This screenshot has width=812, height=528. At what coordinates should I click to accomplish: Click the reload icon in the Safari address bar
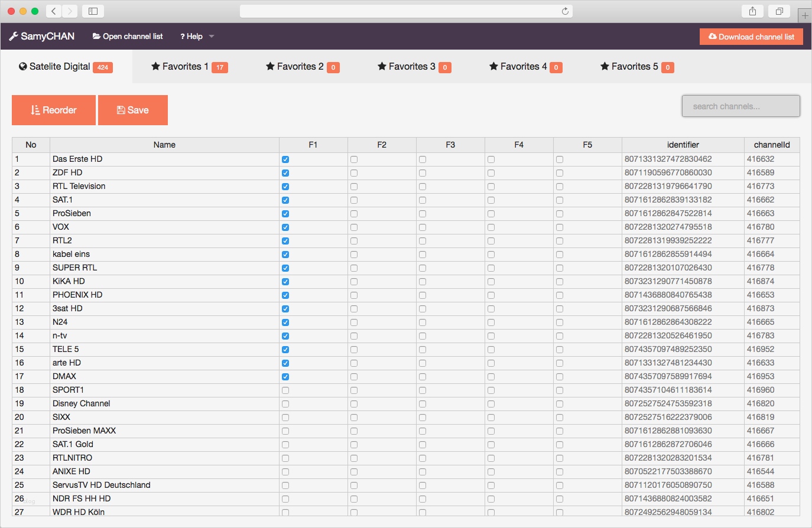pyautogui.click(x=564, y=11)
